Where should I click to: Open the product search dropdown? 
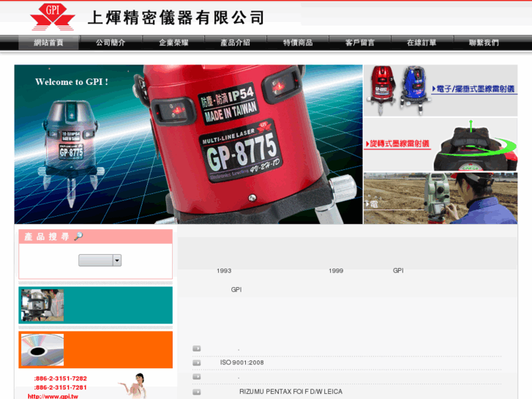click(x=100, y=261)
